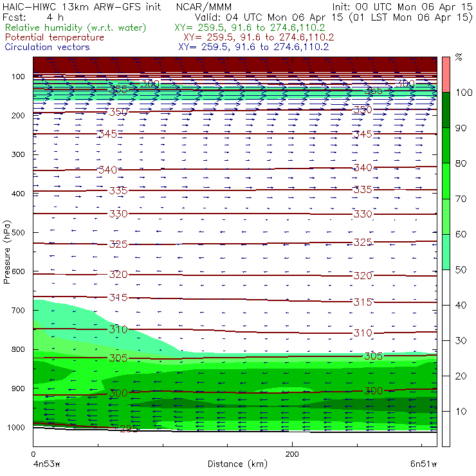Image resolution: width=476 pixels, height=476 pixels.
Task: Click the 50–60% mint green colorbar segment
Action: click(x=446, y=252)
